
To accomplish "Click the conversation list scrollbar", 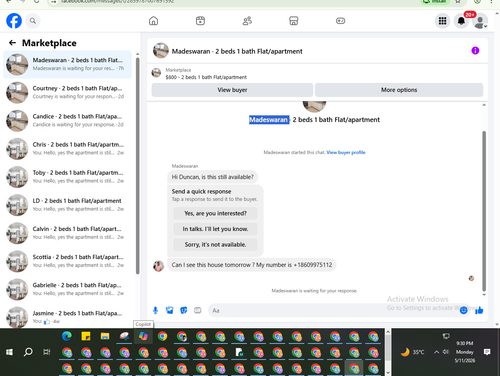I will pyautogui.click(x=137, y=166).
